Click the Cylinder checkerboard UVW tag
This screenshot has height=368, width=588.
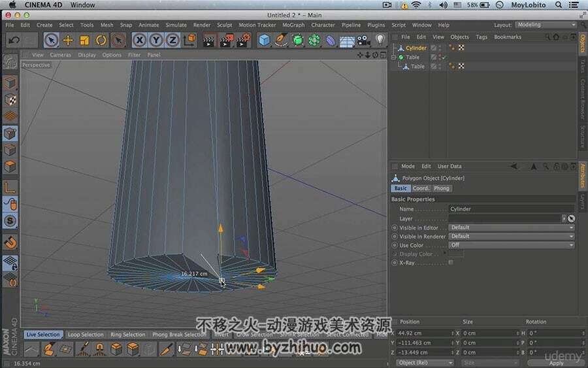(461, 48)
